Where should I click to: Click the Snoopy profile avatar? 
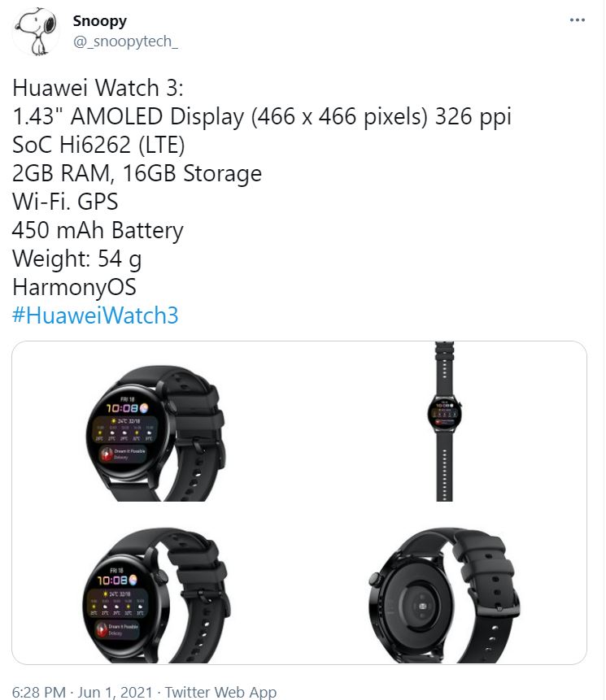tap(35, 32)
